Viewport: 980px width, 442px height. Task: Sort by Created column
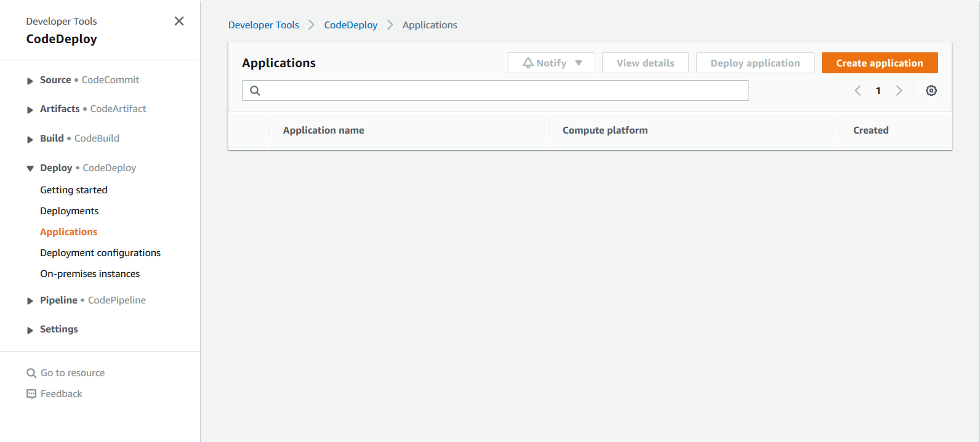point(871,131)
